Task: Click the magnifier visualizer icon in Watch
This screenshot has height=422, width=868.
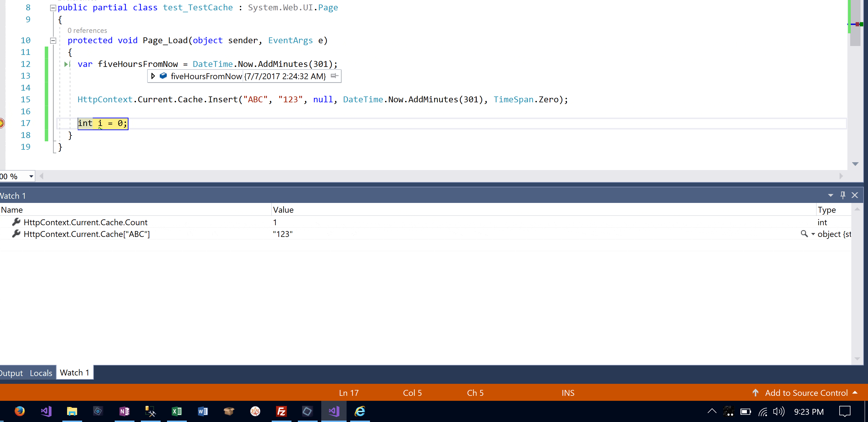Action: pyautogui.click(x=804, y=234)
